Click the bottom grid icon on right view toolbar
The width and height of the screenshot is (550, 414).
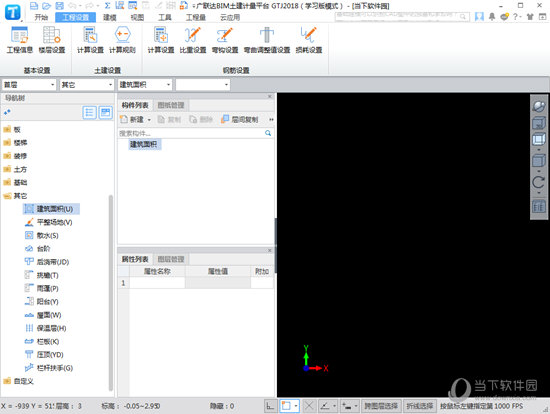coord(538,206)
